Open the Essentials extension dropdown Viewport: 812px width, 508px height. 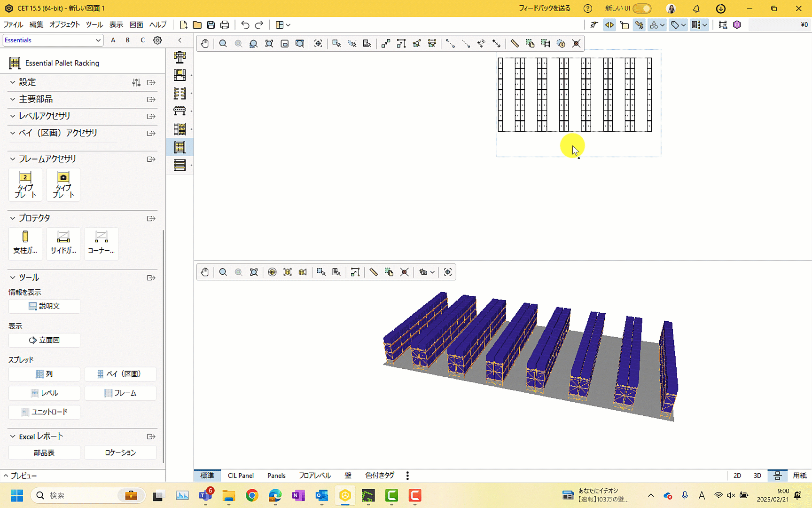pyautogui.click(x=53, y=40)
